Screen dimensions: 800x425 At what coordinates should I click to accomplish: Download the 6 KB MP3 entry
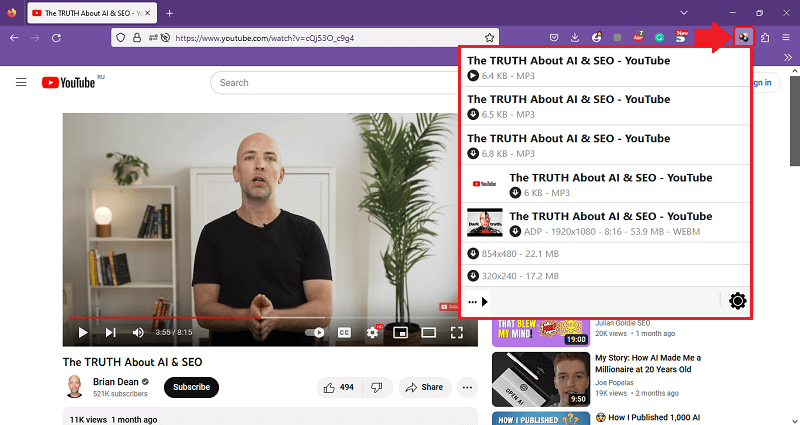pos(515,193)
